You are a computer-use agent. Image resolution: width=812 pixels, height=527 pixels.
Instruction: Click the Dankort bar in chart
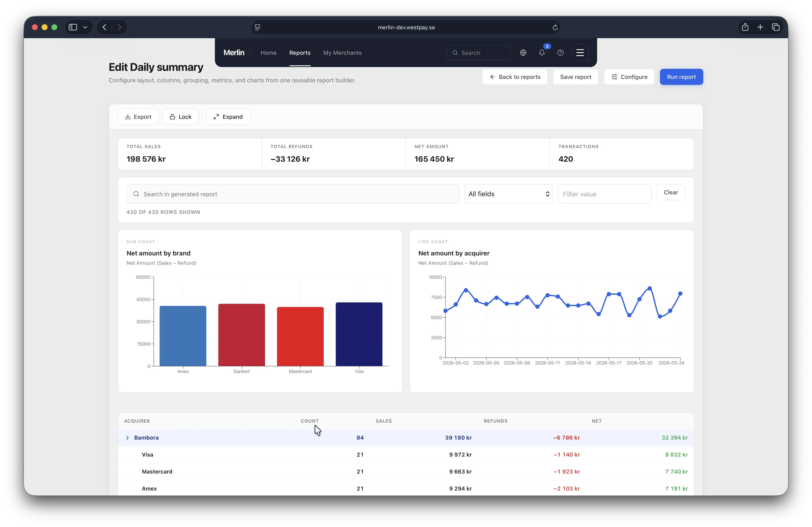pos(242,335)
